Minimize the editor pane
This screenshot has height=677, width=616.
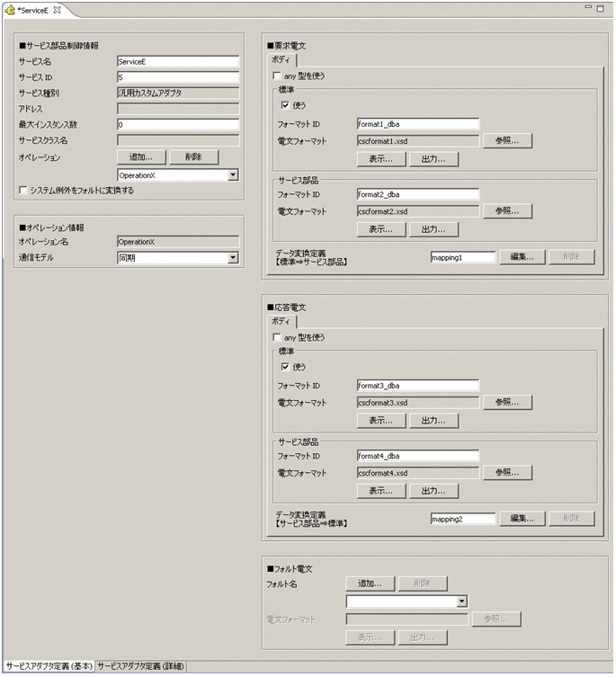pos(588,7)
